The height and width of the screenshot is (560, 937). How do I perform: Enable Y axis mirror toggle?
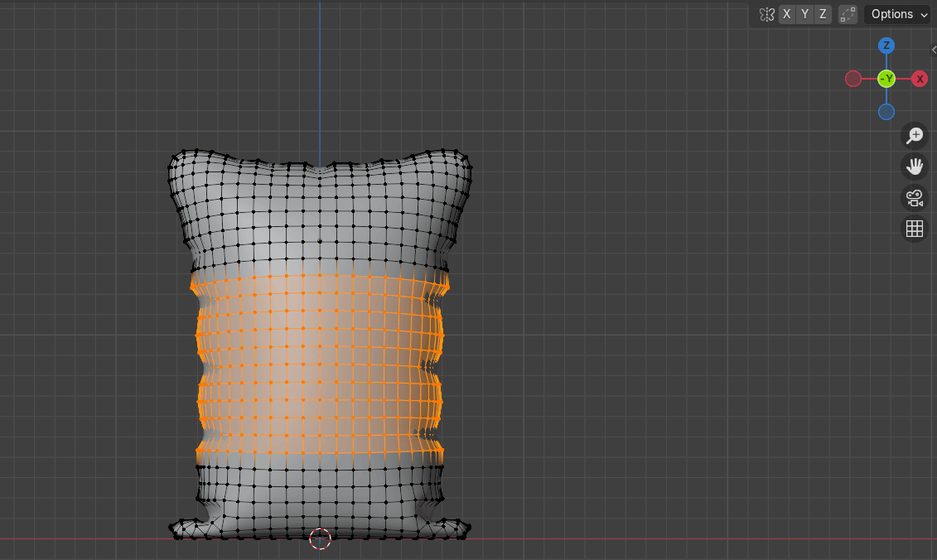coord(804,14)
